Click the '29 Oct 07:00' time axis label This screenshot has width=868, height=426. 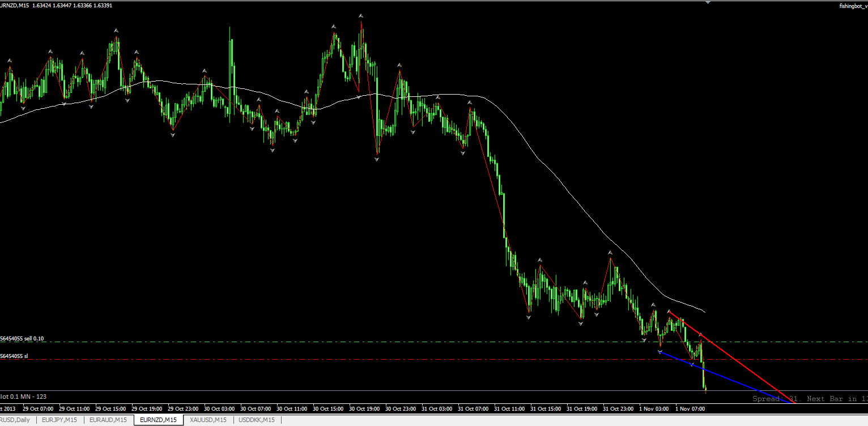coord(38,408)
